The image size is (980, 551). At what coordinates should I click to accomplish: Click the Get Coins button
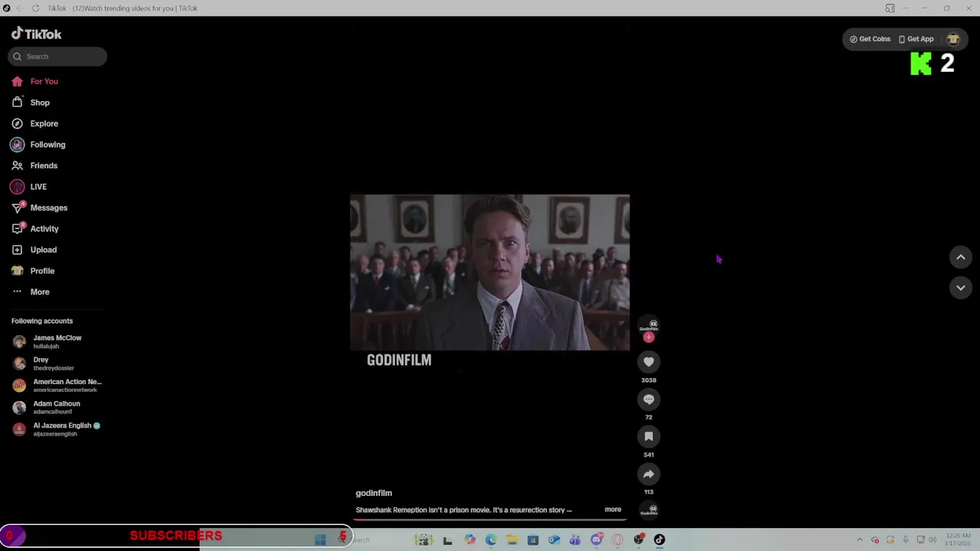tap(870, 39)
